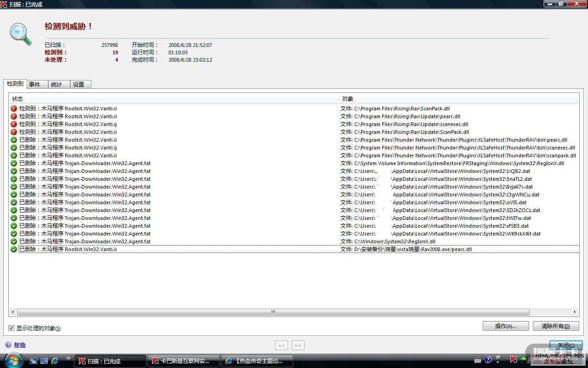The image size is (588, 368).
Task: Click the green check icon for Rav2008.exe/pearc.dll row
Action: pos(14,249)
